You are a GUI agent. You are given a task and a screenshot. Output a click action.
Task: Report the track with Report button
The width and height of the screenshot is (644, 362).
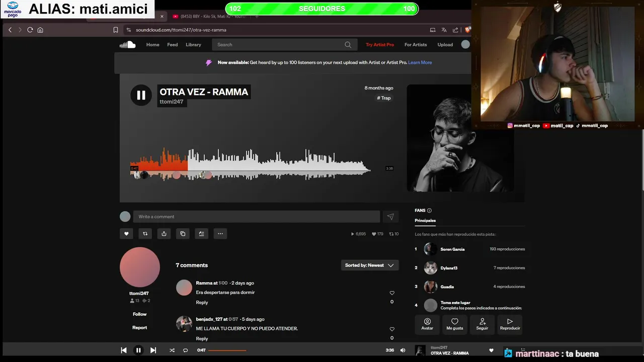click(x=140, y=328)
